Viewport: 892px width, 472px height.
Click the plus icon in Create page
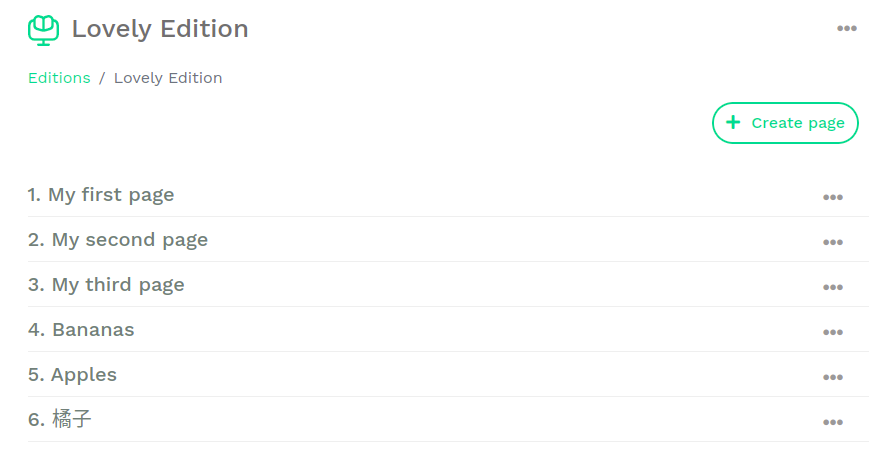coord(733,123)
